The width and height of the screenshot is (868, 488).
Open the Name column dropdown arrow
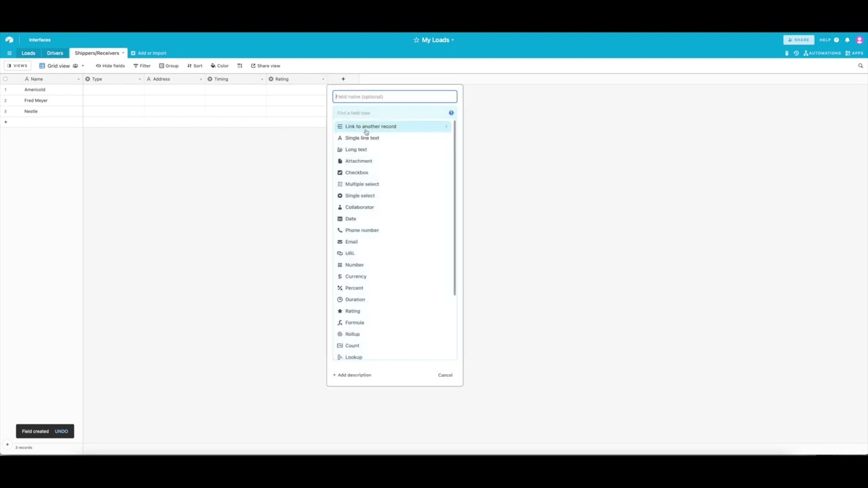pos(79,79)
